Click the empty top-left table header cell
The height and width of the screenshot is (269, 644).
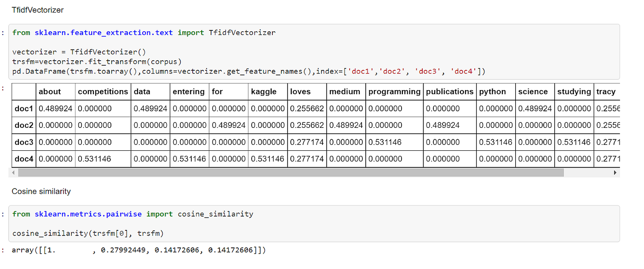23,92
